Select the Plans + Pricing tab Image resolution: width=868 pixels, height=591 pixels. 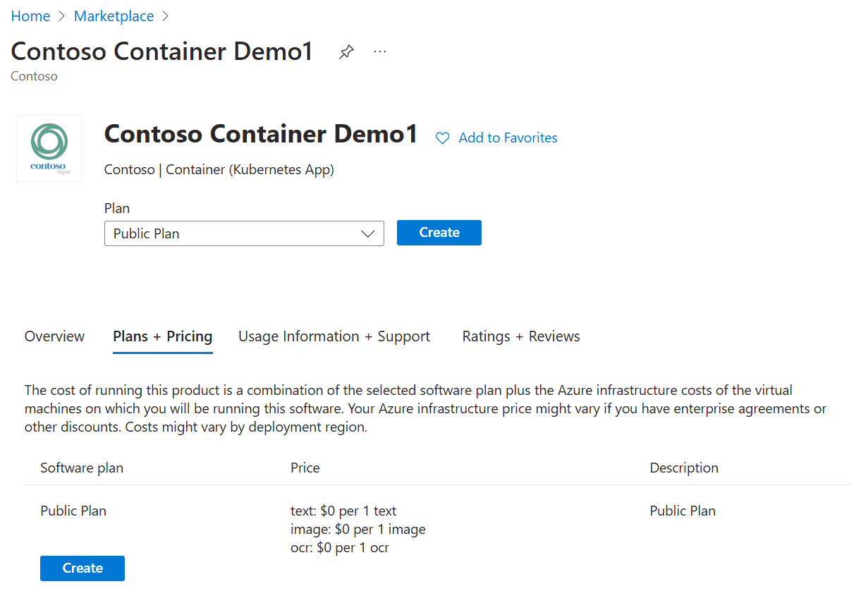(x=162, y=336)
